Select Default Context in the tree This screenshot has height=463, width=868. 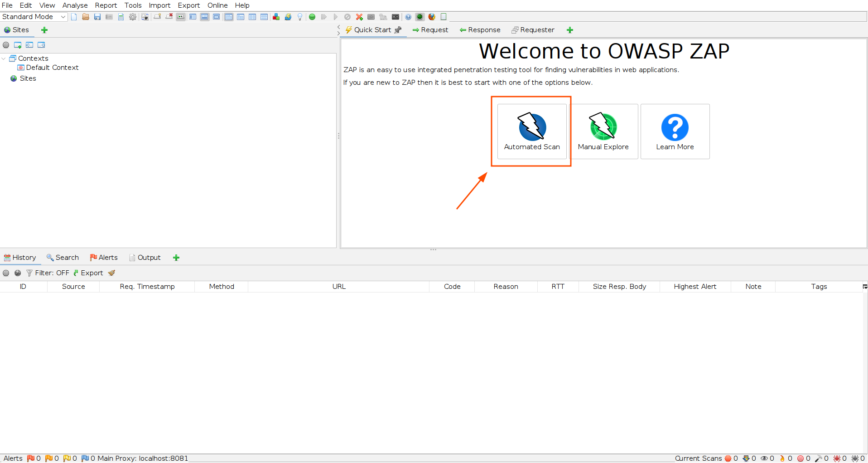pyautogui.click(x=48, y=68)
